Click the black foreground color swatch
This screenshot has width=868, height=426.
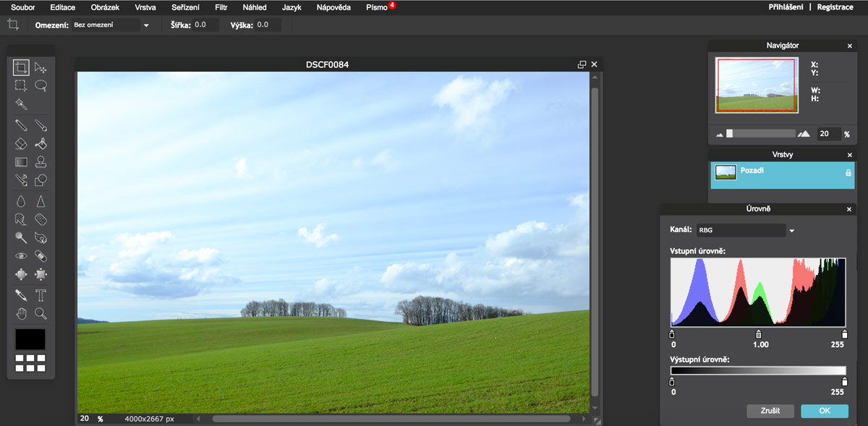tap(30, 339)
